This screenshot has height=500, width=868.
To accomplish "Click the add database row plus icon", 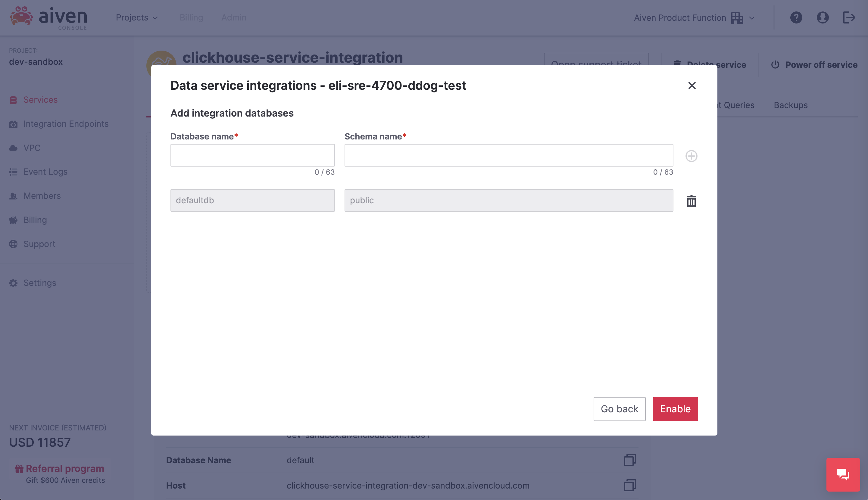I will coord(691,156).
